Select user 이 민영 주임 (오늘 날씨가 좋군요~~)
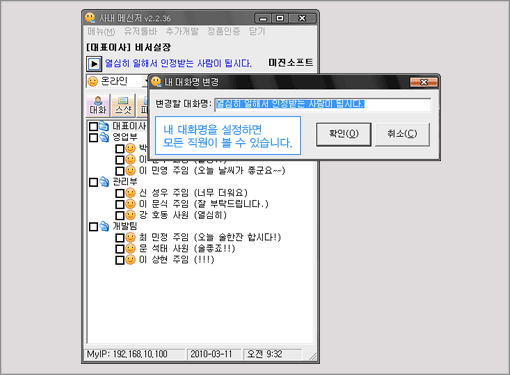Image resolution: width=510 pixels, height=375 pixels. tap(212, 171)
